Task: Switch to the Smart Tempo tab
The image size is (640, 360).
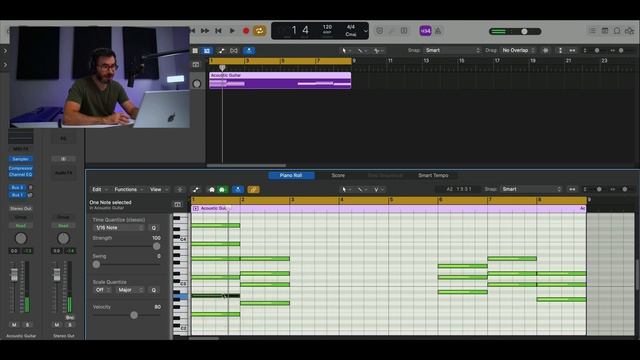Action: coord(433,176)
